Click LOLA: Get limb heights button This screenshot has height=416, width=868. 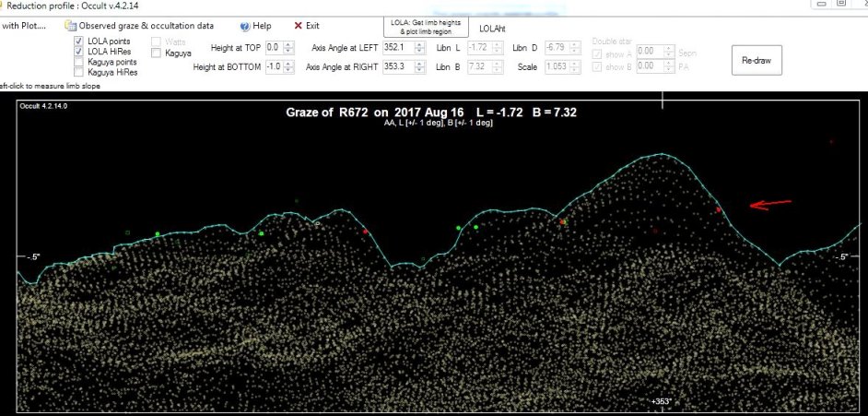[x=426, y=26]
